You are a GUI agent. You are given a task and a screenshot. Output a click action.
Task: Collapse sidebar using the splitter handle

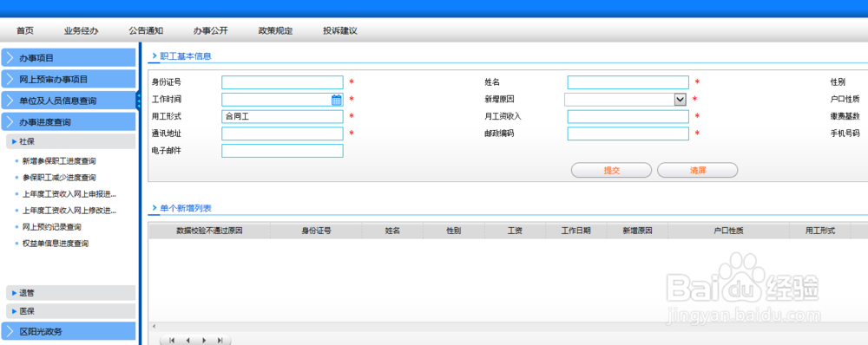coord(138,100)
